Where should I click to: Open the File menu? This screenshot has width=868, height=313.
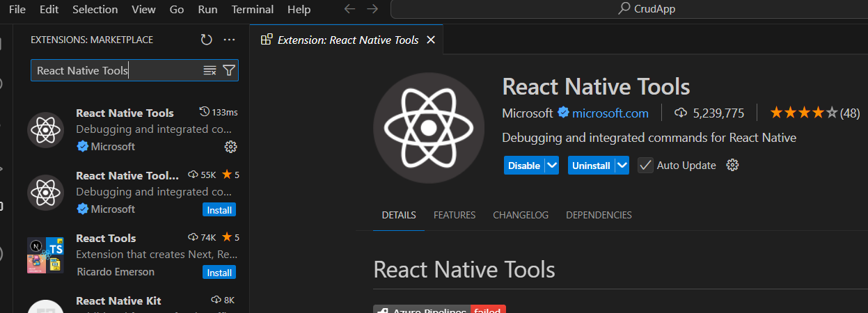click(17, 10)
